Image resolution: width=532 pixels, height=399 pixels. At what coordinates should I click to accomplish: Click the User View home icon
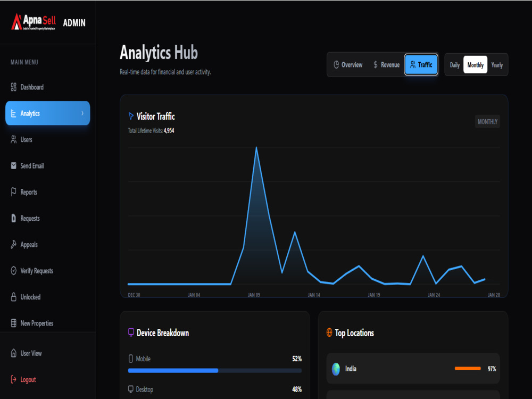[14, 353]
